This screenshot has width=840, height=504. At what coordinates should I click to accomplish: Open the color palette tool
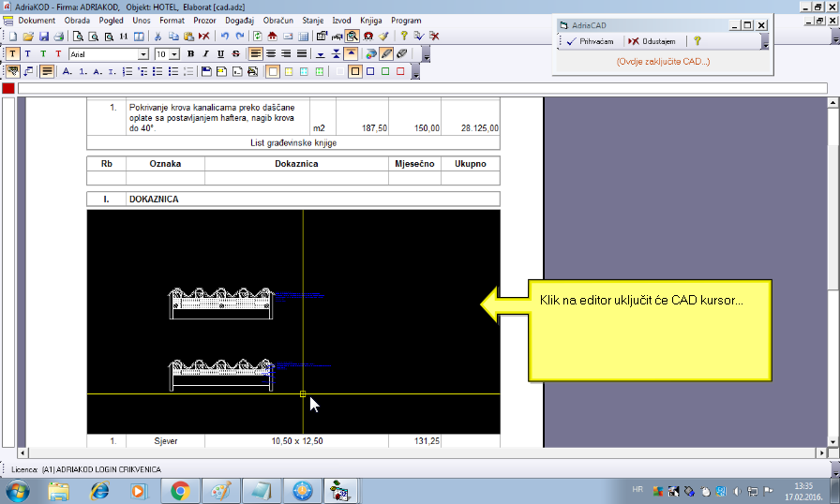tap(371, 54)
